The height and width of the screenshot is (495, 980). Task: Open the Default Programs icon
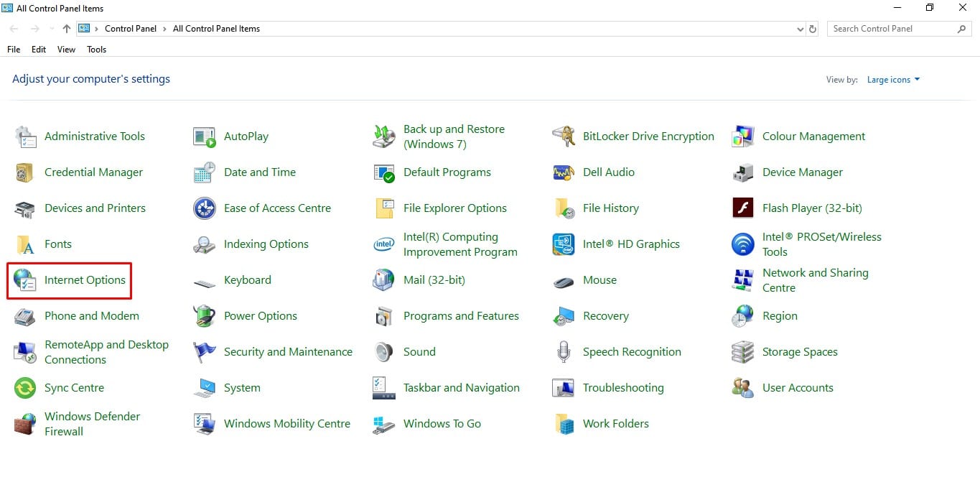click(384, 172)
